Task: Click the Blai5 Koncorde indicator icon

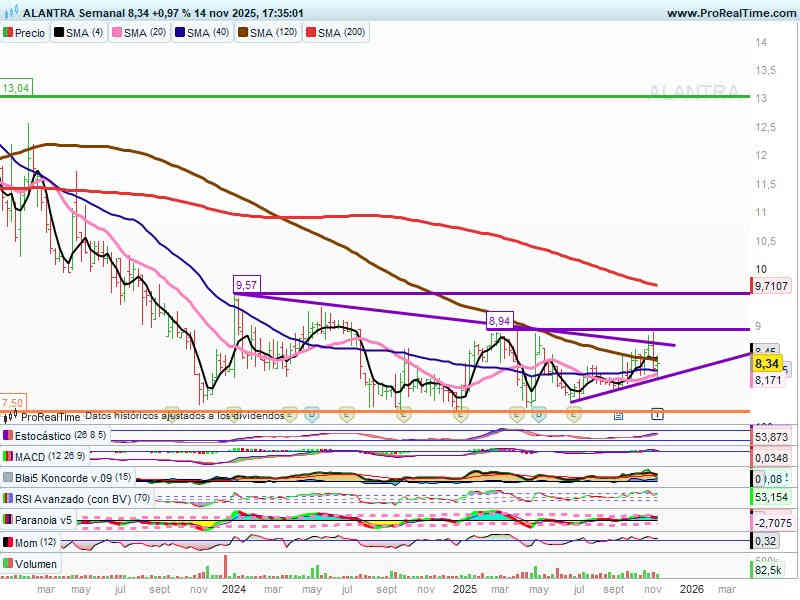Action: pos(8,477)
